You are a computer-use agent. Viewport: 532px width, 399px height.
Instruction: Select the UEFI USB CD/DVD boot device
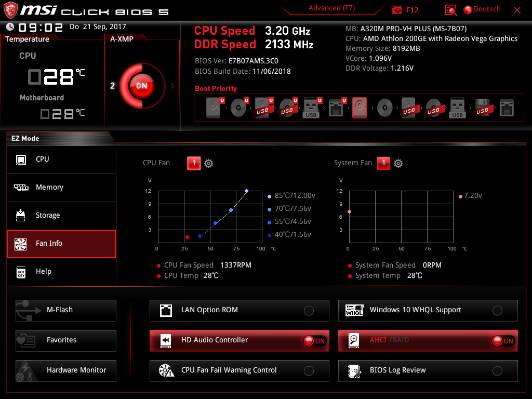tap(288, 108)
